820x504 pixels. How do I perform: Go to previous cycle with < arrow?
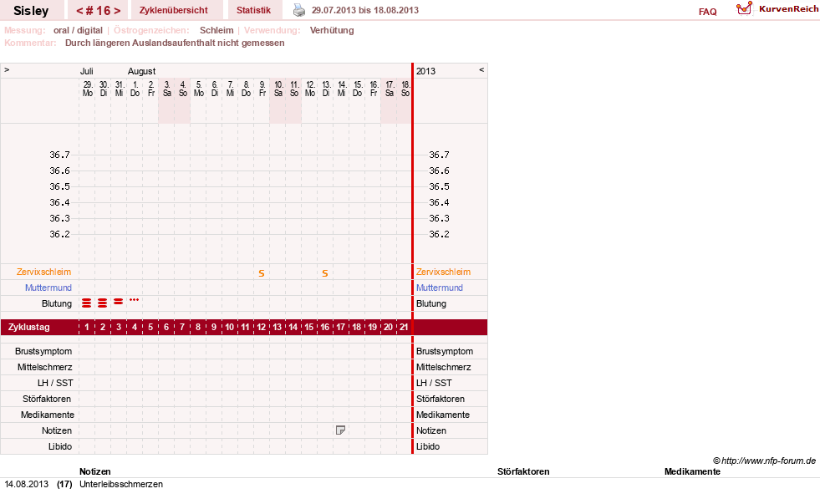(80, 11)
